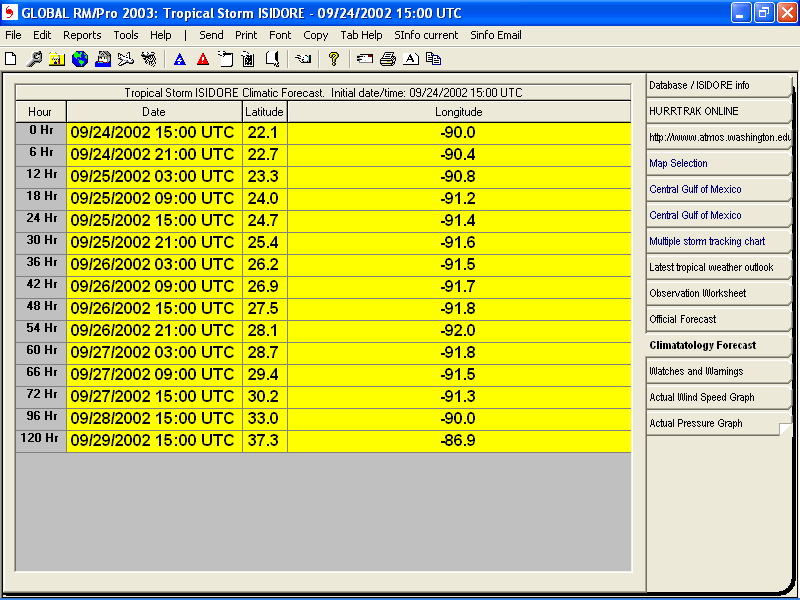
Task: Click the pointing hand toolbar icon
Action: click(303, 59)
